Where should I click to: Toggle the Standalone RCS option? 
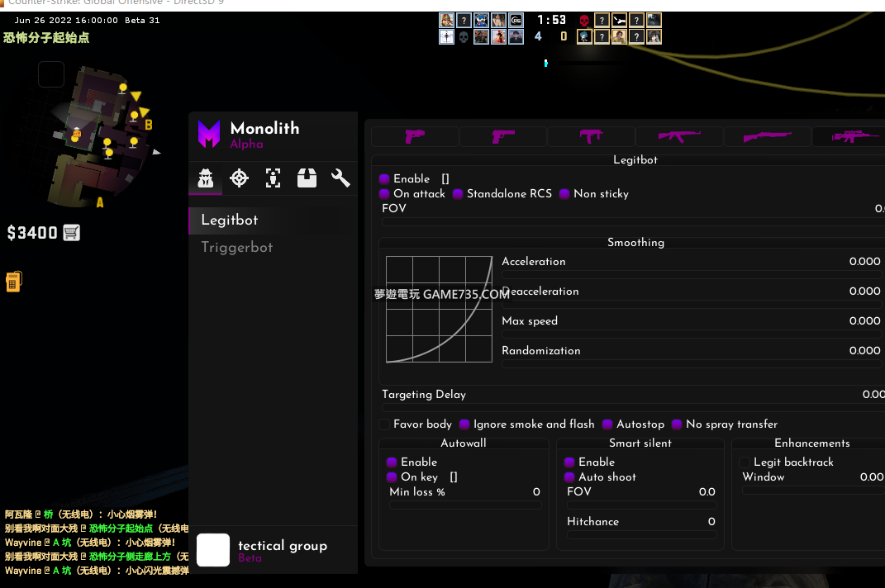[x=458, y=194]
